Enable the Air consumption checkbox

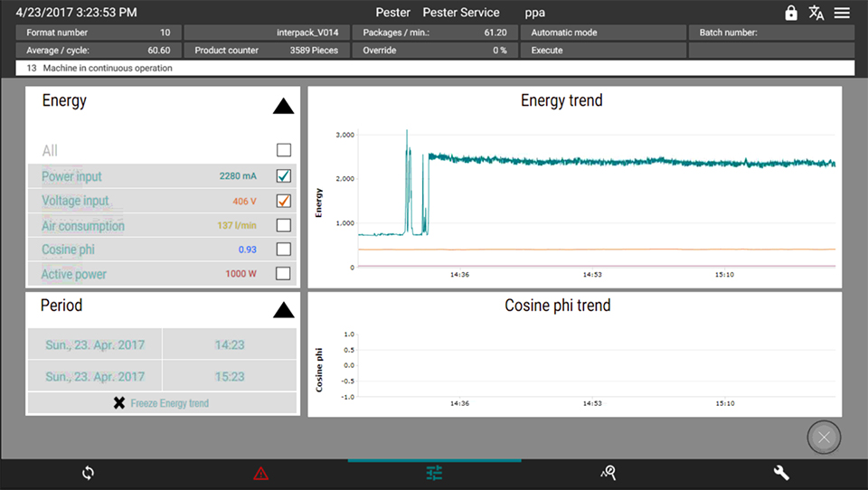284,225
